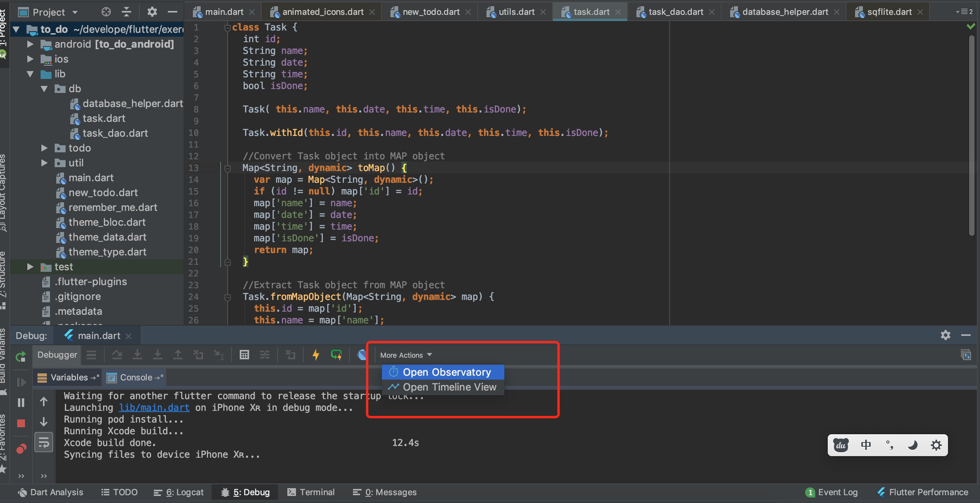
Task: Expand the todo folder
Action: tap(44, 148)
